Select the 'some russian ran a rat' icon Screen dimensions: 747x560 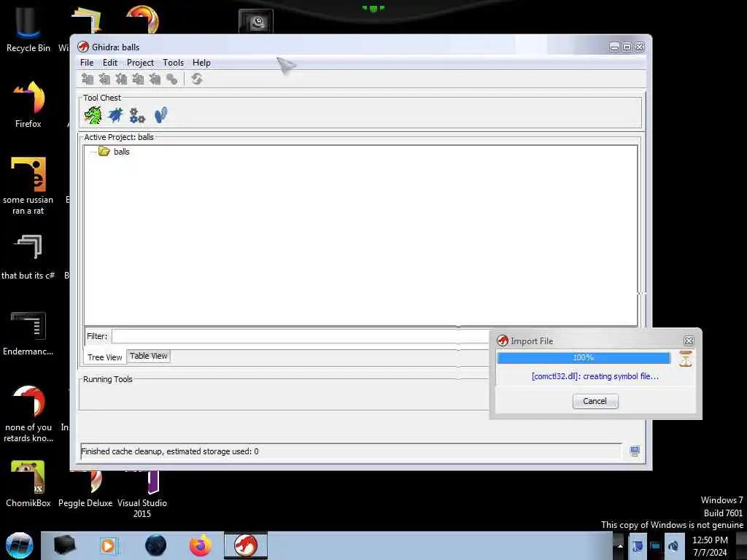(28, 186)
